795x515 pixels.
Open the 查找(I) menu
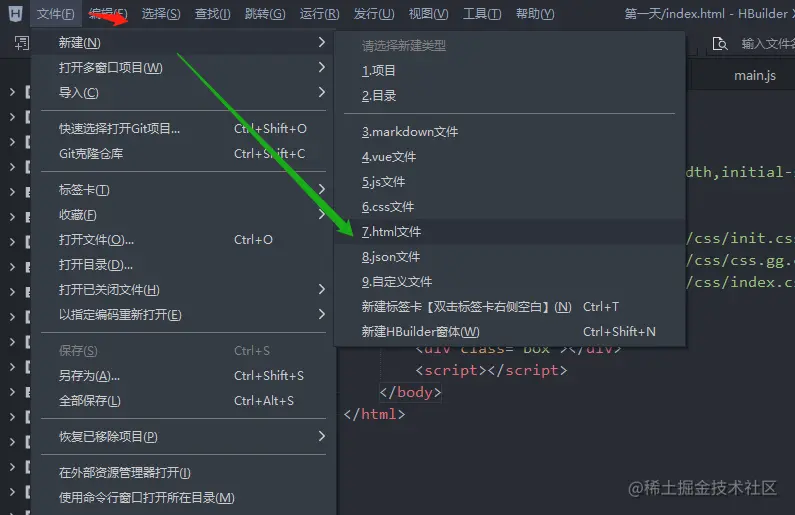(x=212, y=14)
